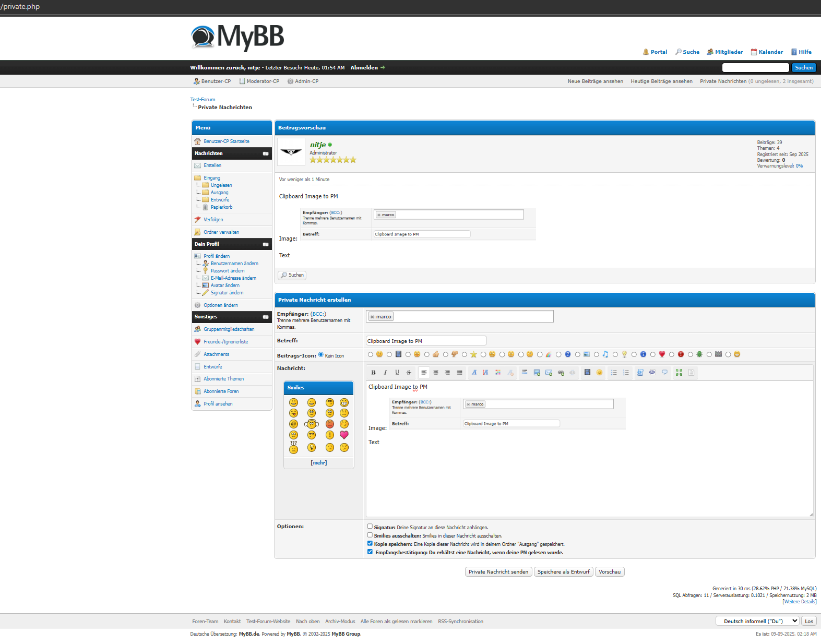Open the language dropdown Deutsch informell
Viewport: 821px width, 644px height.
click(x=757, y=621)
